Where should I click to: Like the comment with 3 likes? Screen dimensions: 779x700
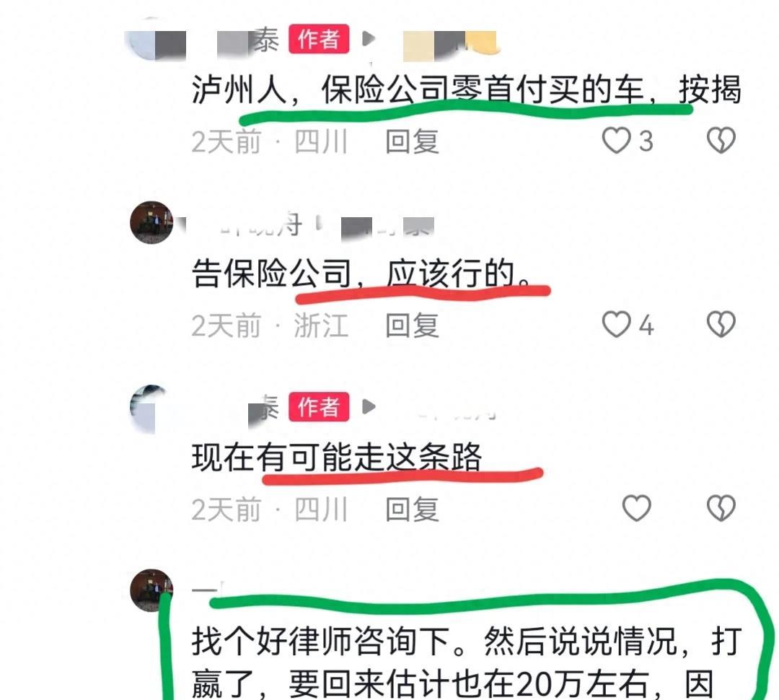616,140
